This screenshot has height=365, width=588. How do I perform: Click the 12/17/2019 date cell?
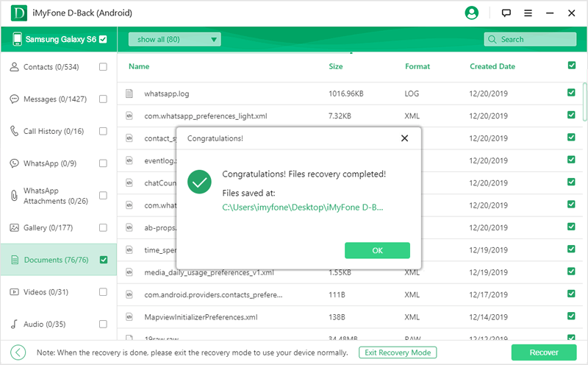point(488,295)
